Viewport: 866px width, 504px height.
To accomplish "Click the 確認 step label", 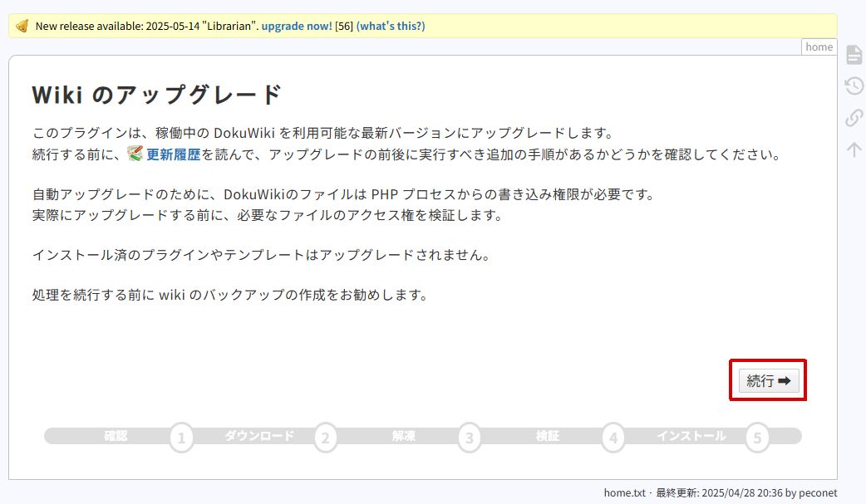I will pyautogui.click(x=116, y=436).
